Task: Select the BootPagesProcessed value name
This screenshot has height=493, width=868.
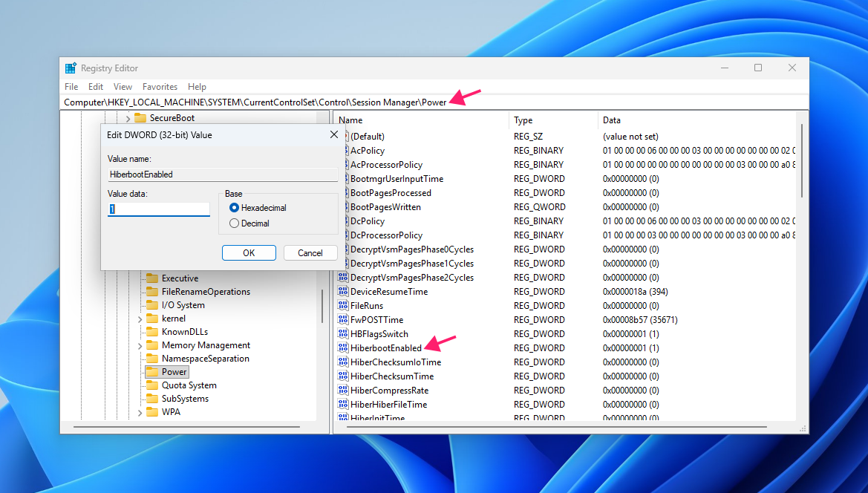Action: 391,192
